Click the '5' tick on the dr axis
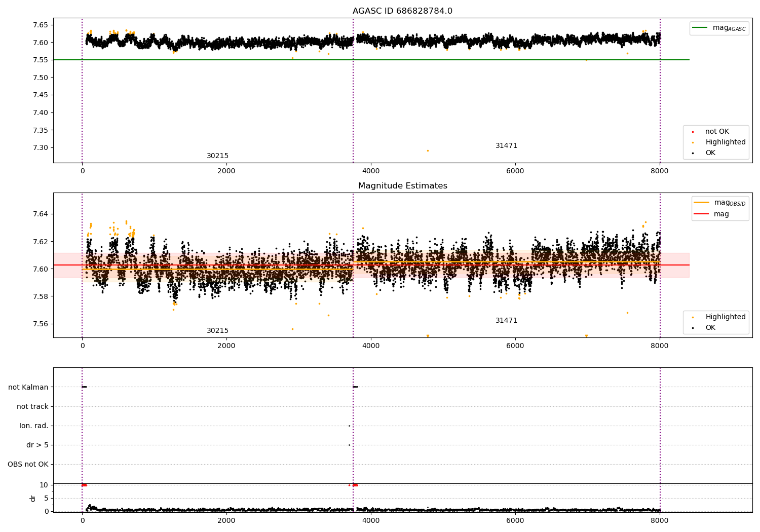This screenshot has width=760, height=532. click(x=46, y=498)
